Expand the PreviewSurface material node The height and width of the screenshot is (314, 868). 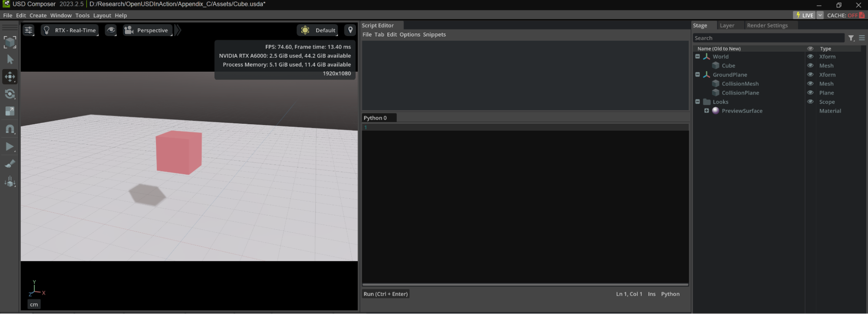click(706, 111)
